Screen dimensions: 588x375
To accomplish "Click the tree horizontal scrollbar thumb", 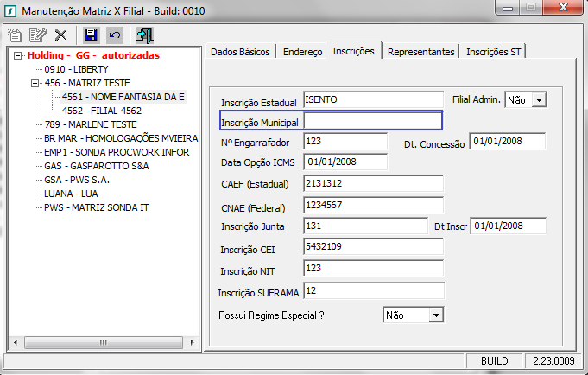I will coord(104,343).
